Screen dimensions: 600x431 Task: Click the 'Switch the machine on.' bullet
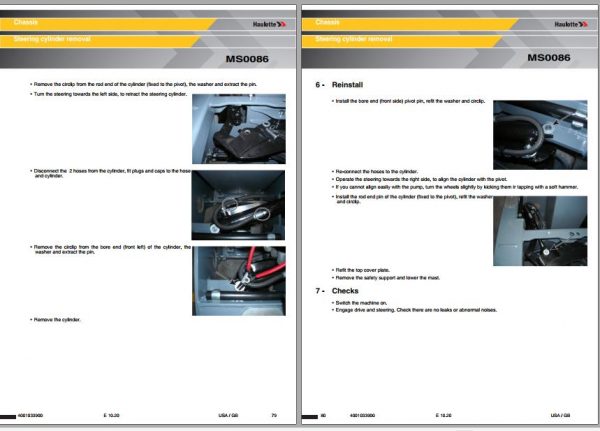point(360,303)
